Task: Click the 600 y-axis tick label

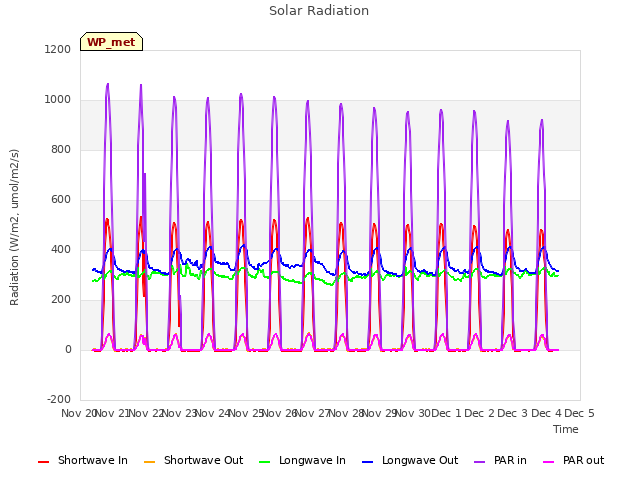Action: pos(61,200)
